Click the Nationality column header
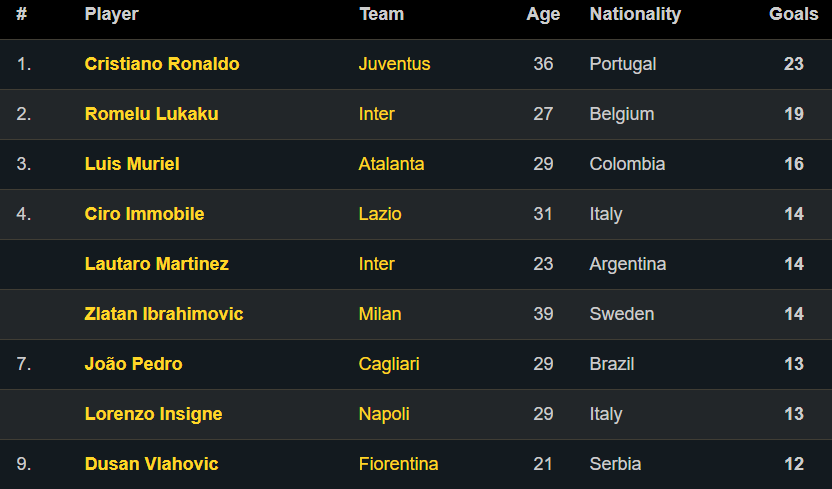The height and width of the screenshot is (489, 832). pyautogui.click(x=635, y=14)
